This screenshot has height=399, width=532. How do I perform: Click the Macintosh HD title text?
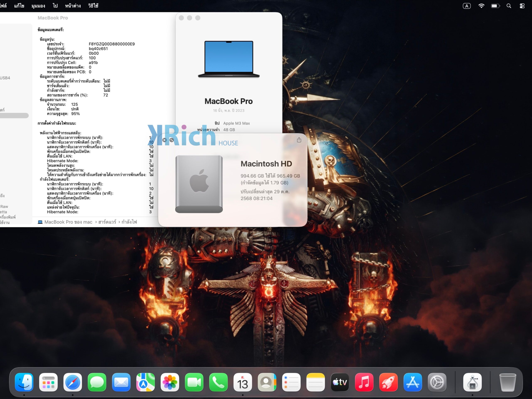[x=266, y=164]
